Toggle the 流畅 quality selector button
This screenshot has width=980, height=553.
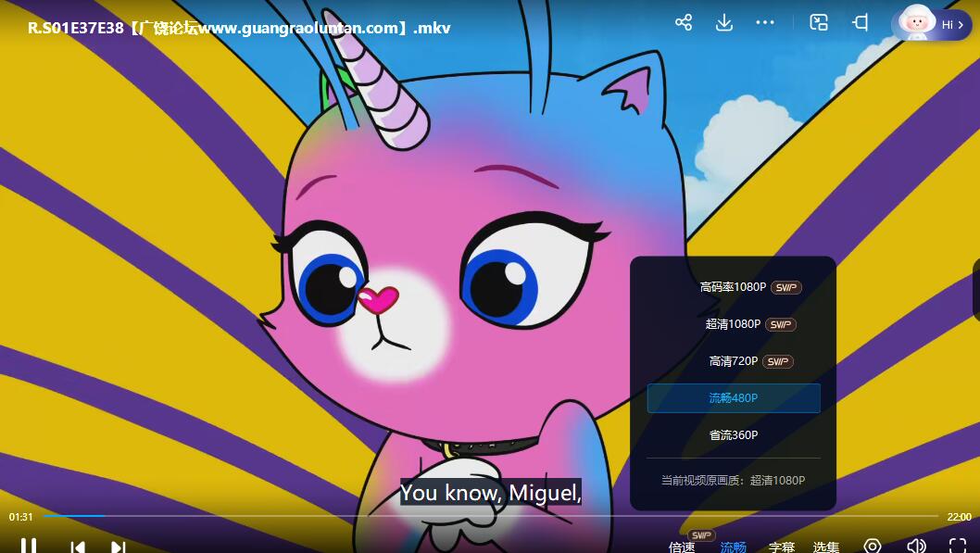(x=733, y=547)
